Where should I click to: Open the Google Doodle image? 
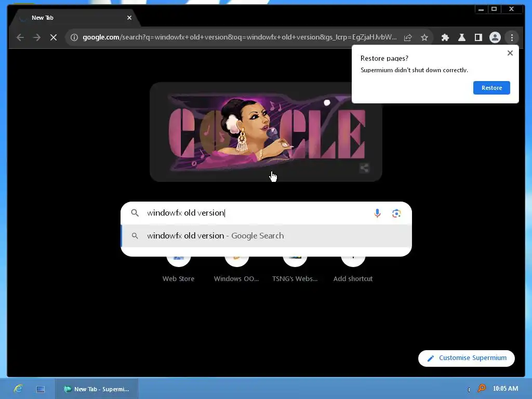click(266, 131)
